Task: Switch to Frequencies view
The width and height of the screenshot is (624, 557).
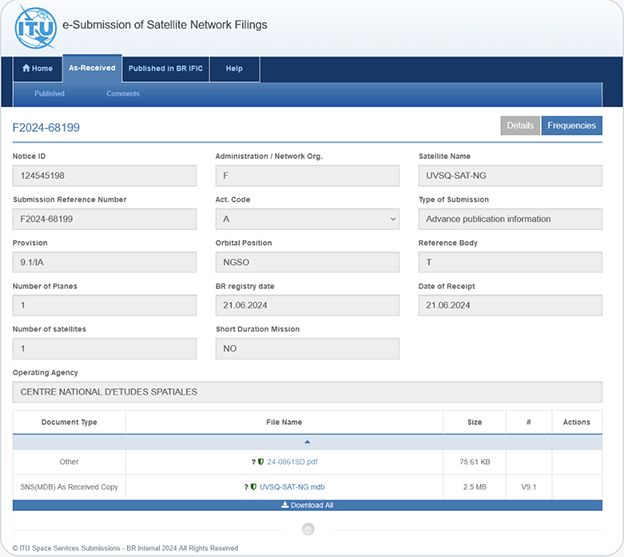Action: 571,126
